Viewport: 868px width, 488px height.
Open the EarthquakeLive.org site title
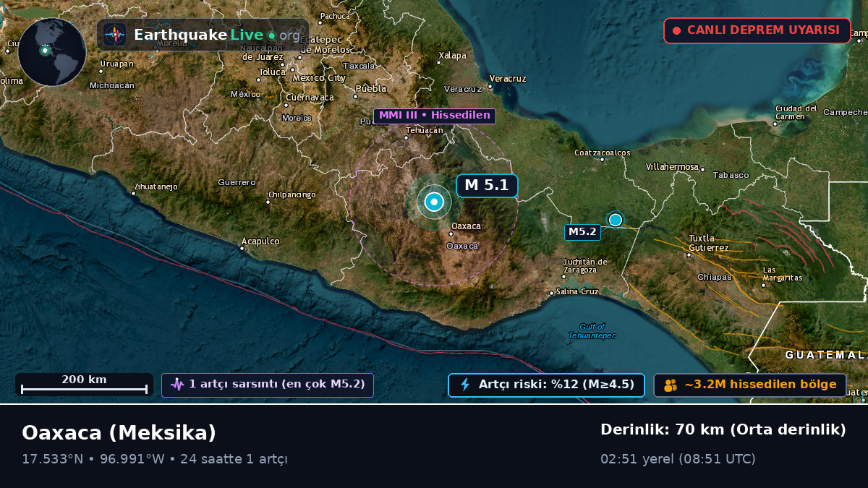click(216, 35)
